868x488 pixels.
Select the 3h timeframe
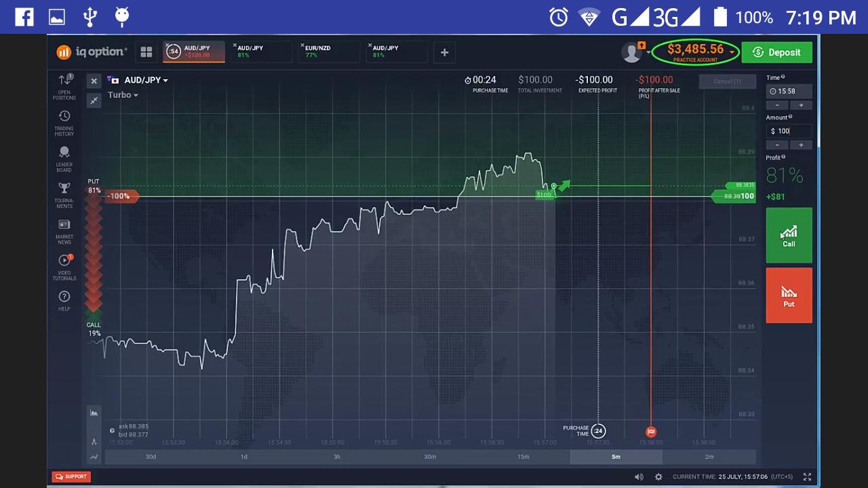(x=336, y=457)
